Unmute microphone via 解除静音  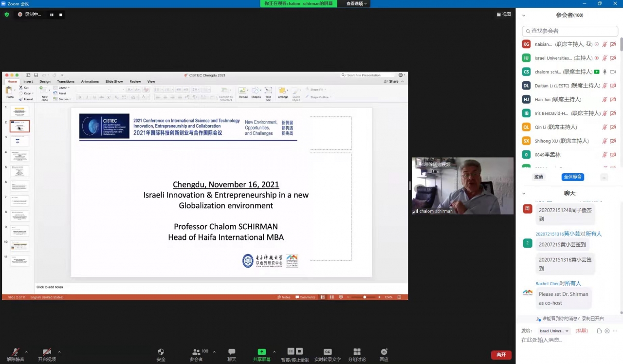[x=16, y=352]
